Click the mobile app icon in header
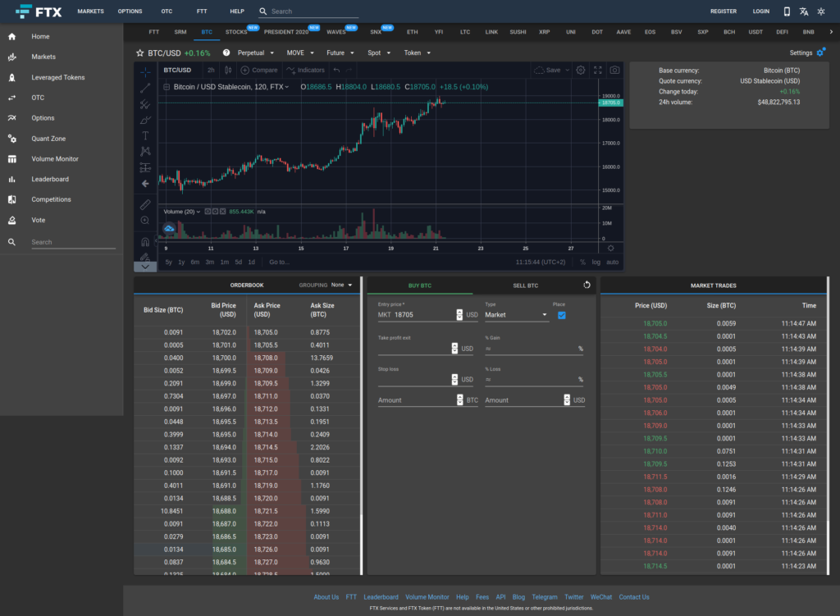 coord(787,11)
